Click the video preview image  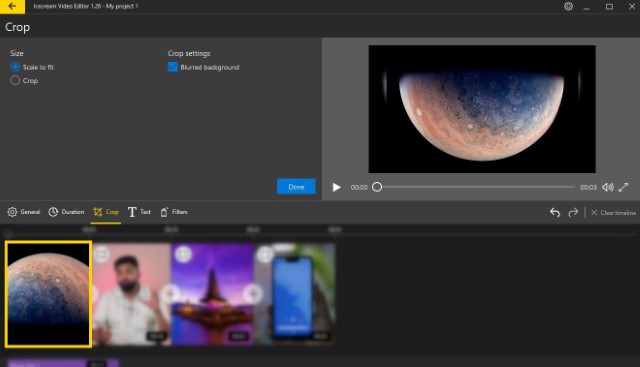[482, 109]
